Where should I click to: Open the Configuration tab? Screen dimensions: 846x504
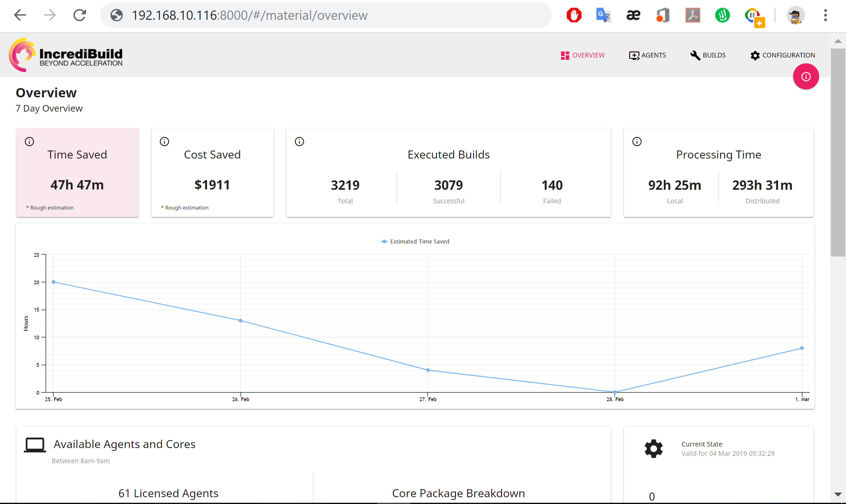pos(783,55)
